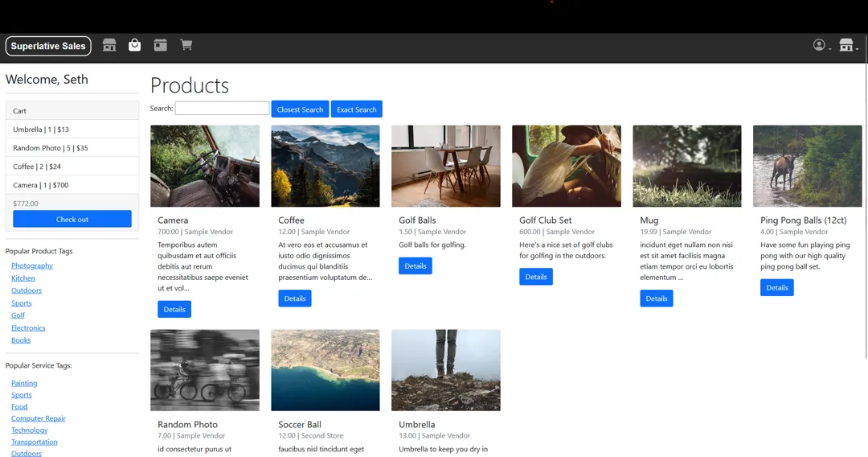This screenshot has width=868, height=457.
Task: Open the Books product tag
Action: [20, 340]
